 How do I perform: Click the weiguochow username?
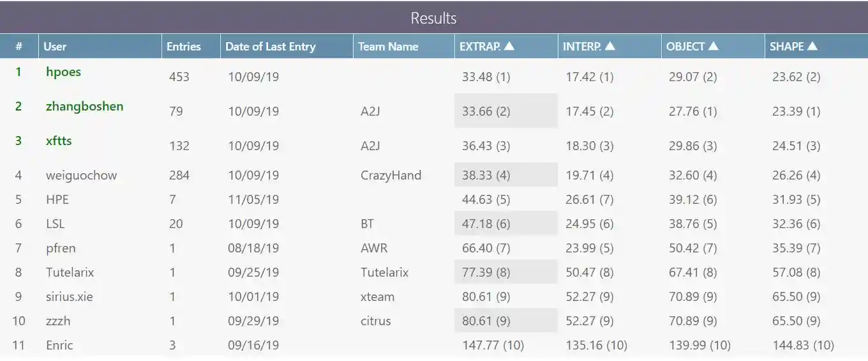81,175
